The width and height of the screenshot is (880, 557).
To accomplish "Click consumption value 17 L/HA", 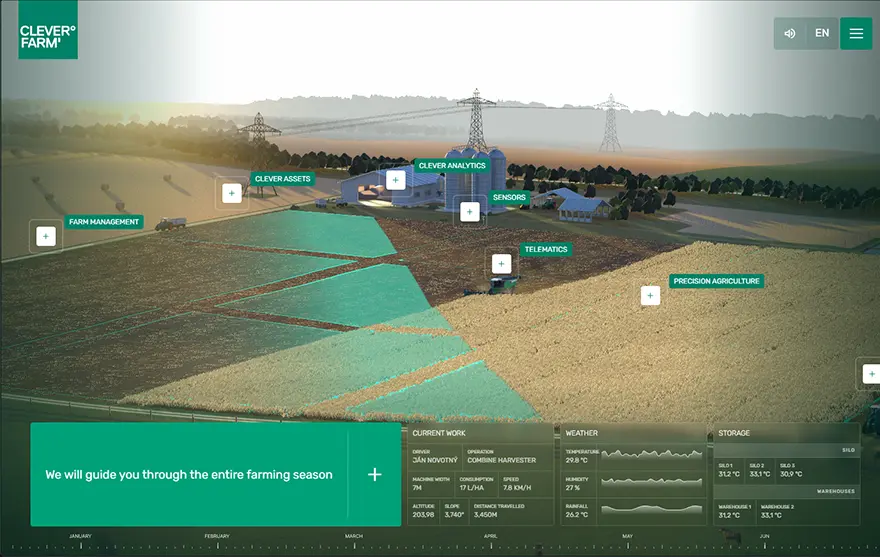I will point(471,487).
